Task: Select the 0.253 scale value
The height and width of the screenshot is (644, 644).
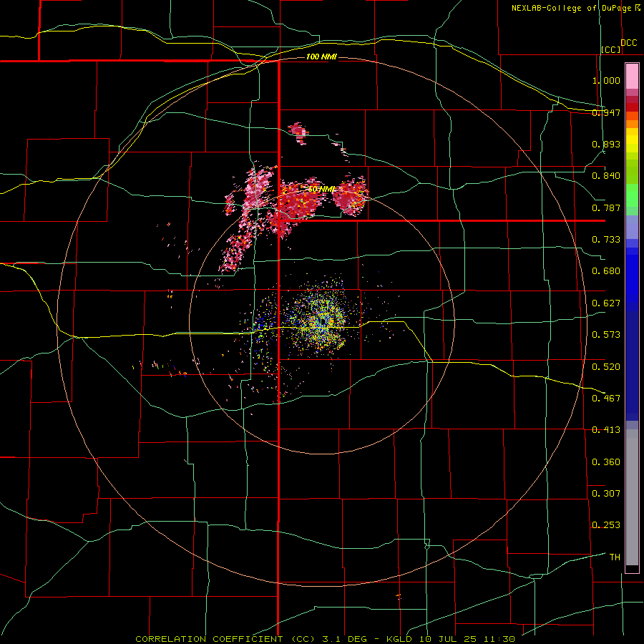Action: tap(606, 525)
